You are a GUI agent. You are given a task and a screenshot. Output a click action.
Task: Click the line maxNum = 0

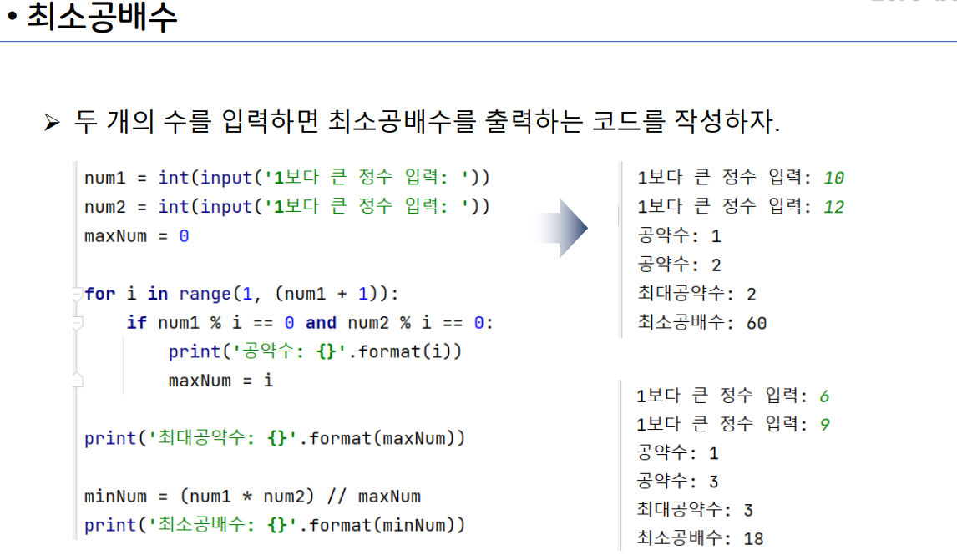(x=137, y=236)
